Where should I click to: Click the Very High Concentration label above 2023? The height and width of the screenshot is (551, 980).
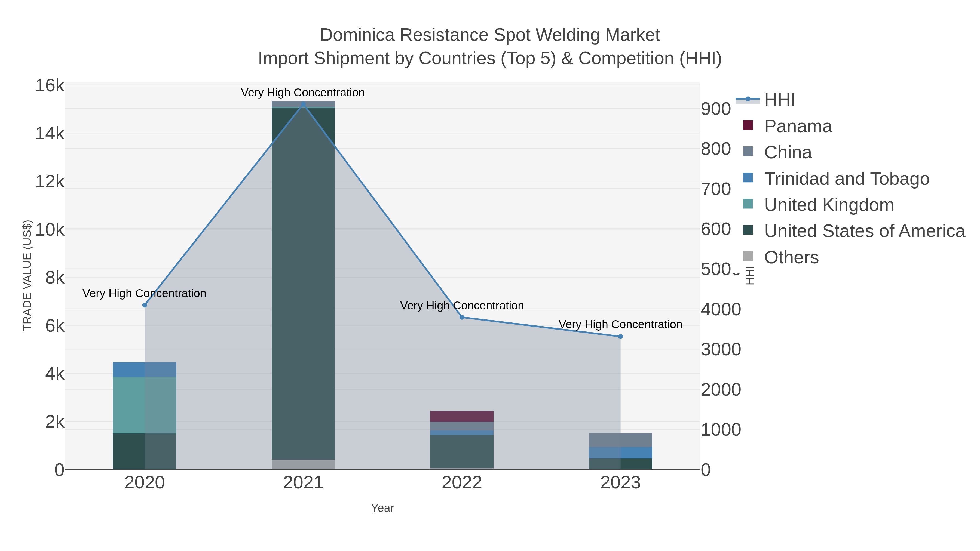[x=620, y=324]
